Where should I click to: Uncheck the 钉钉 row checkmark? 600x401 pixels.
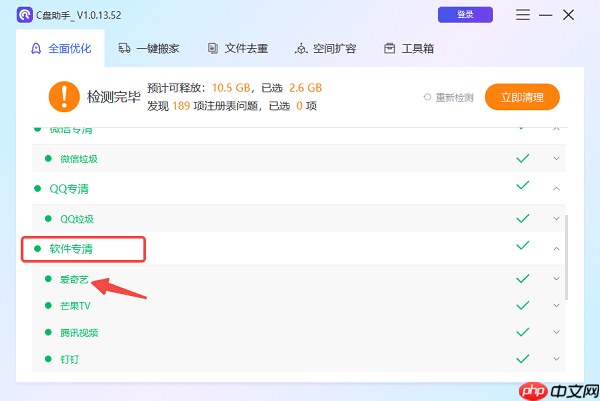[523, 359]
